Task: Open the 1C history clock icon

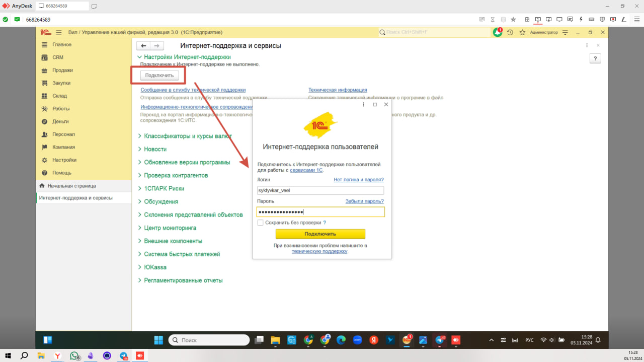Action: 510,32
